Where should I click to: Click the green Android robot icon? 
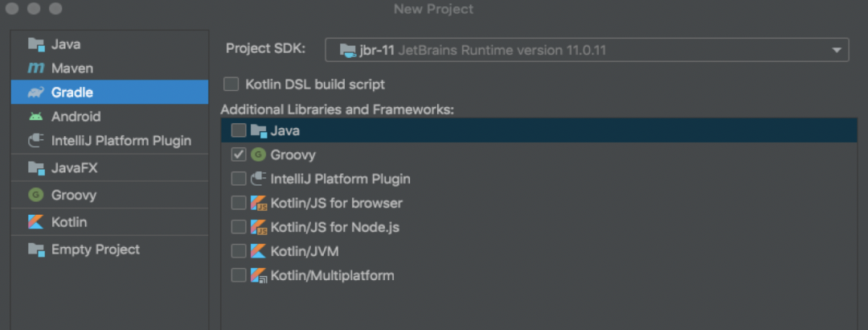tap(36, 117)
